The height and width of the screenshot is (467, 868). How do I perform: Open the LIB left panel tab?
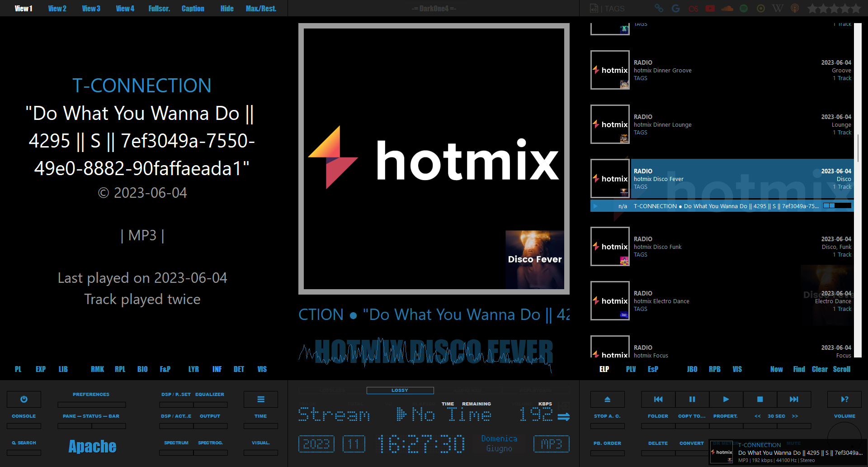pos(63,369)
